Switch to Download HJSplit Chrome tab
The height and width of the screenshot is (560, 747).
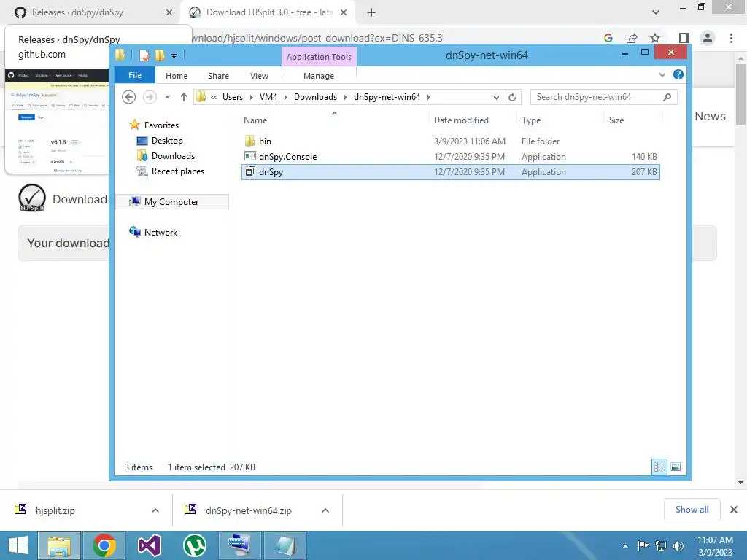point(267,12)
